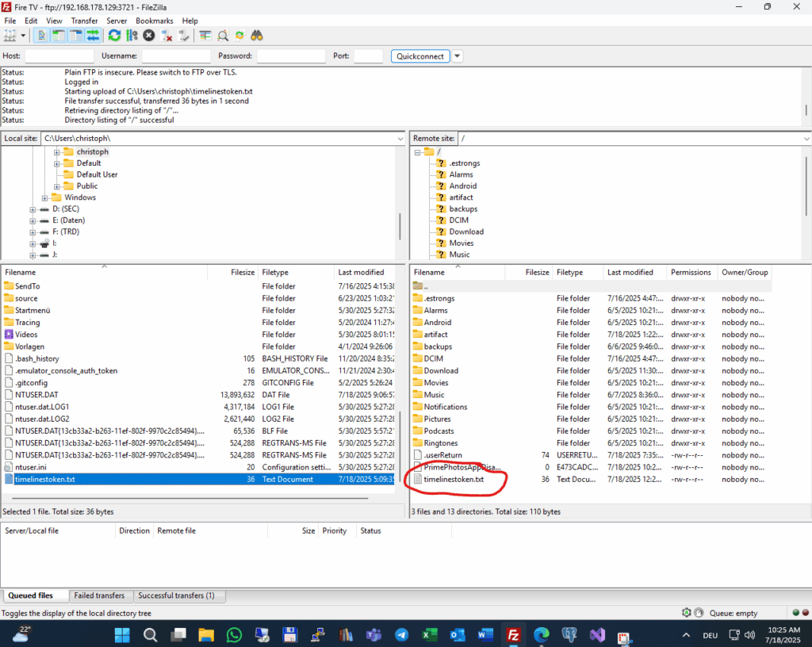Toggle synchronized browsing

(239, 36)
